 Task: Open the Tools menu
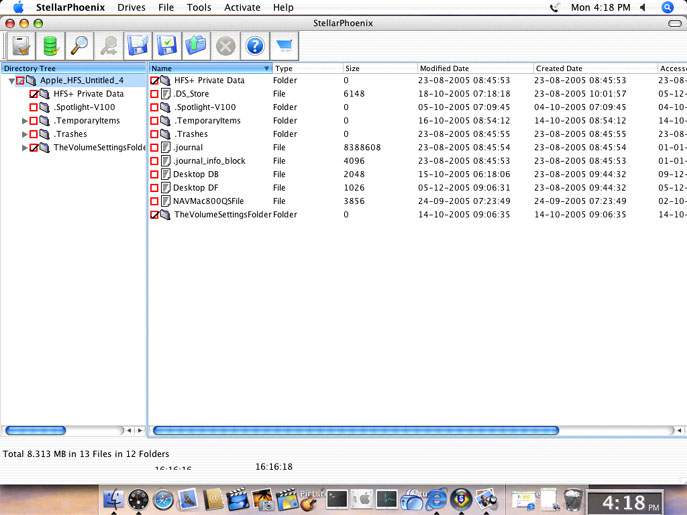[199, 7]
